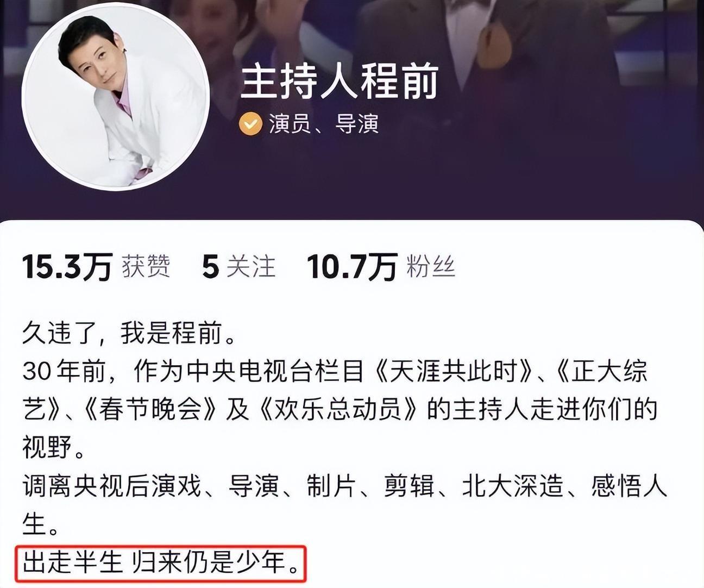
Task: Tap the 关注 label
Action: click(250, 267)
